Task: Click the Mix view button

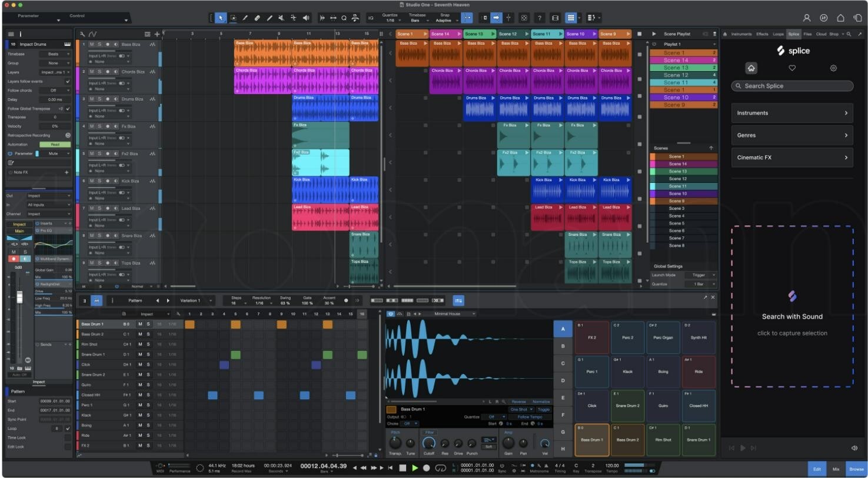Action: pos(836,469)
